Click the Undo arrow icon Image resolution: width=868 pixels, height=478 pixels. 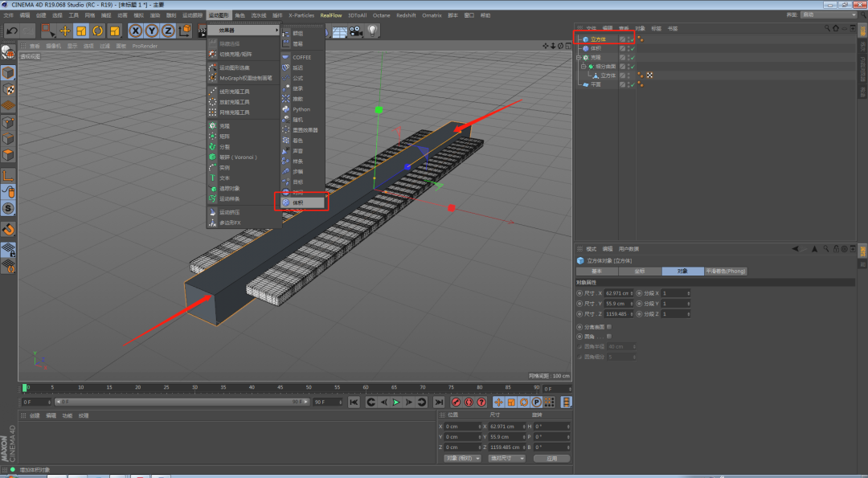point(11,31)
